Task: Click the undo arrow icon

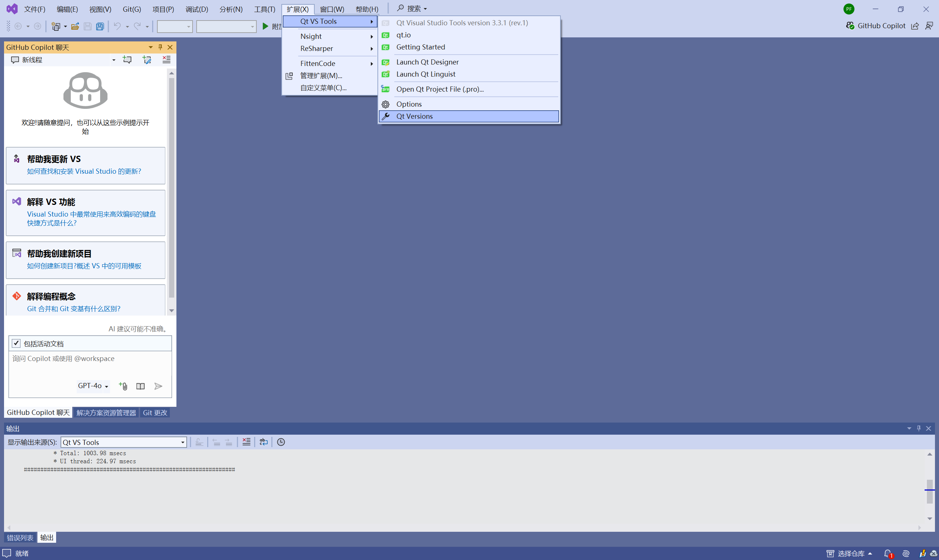Action: tap(117, 26)
